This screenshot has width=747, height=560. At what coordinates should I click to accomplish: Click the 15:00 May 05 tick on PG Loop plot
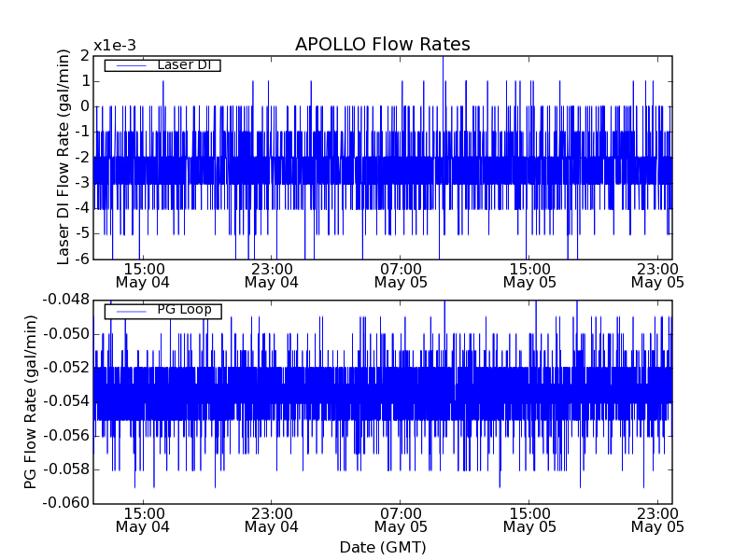(529, 520)
